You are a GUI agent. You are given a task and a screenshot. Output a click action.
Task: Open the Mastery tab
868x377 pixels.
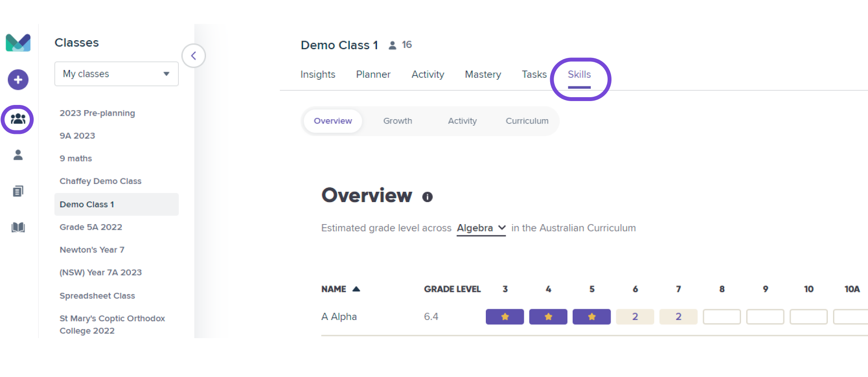pyautogui.click(x=483, y=74)
